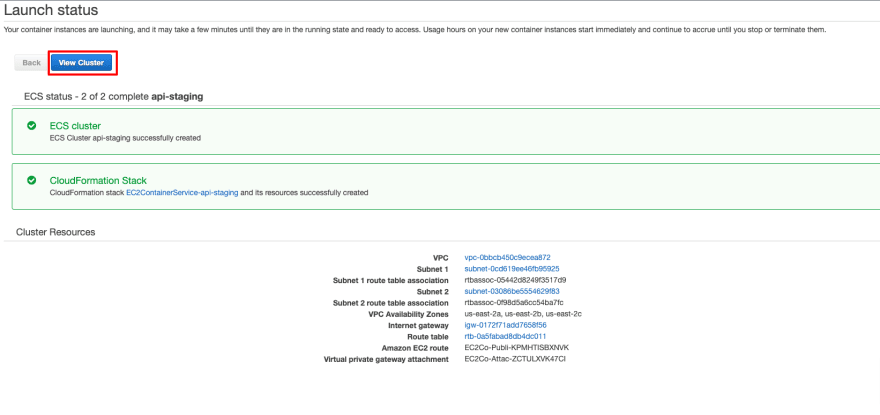Click the Cluster Resources section heading
This screenshot has width=880, height=415.
tap(56, 232)
